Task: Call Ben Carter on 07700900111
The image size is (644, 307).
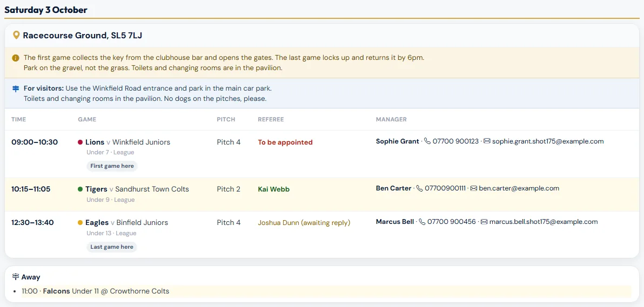Action: pos(445,188)
